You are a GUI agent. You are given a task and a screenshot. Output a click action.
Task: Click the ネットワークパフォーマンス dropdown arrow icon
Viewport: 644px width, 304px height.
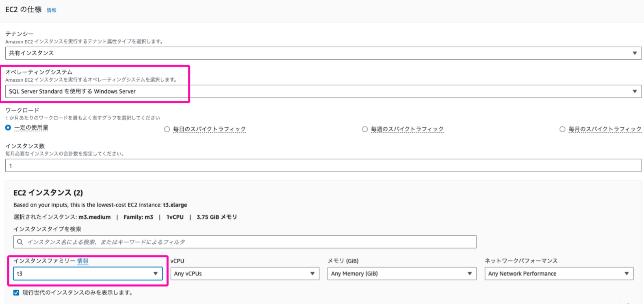click(627, 274)
